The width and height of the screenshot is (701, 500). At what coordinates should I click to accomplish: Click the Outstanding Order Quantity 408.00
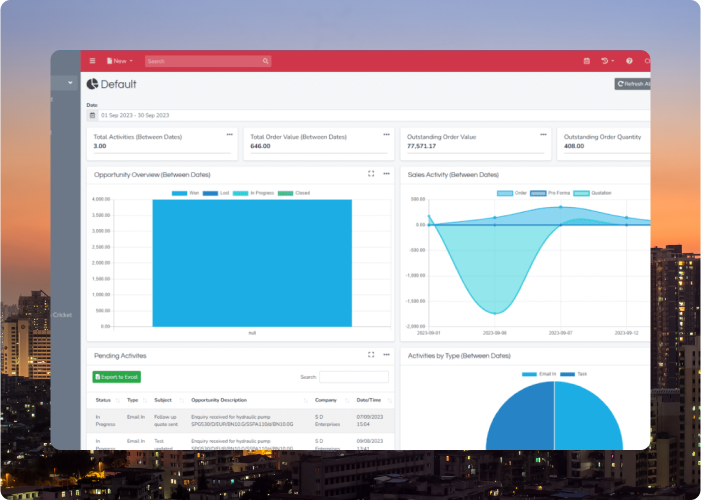tap(574, 146)
